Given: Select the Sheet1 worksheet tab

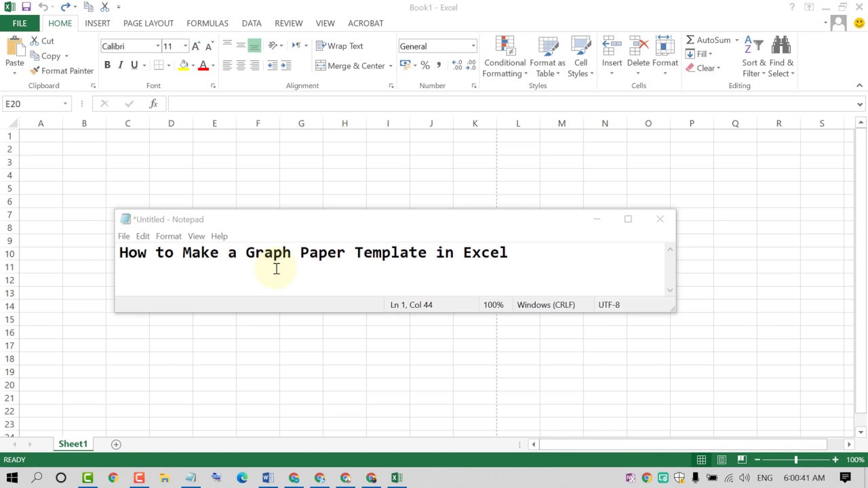Looking at the screenshot, I should (73, 445).
